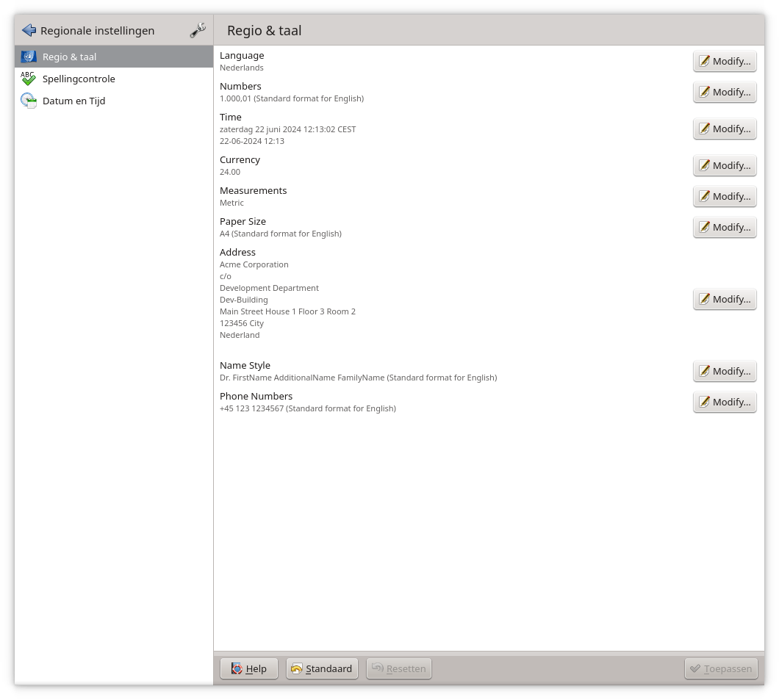The image size is (779, 700).
Task: Open the wrench configure icon in sidebar header
Action: point(198,30)
